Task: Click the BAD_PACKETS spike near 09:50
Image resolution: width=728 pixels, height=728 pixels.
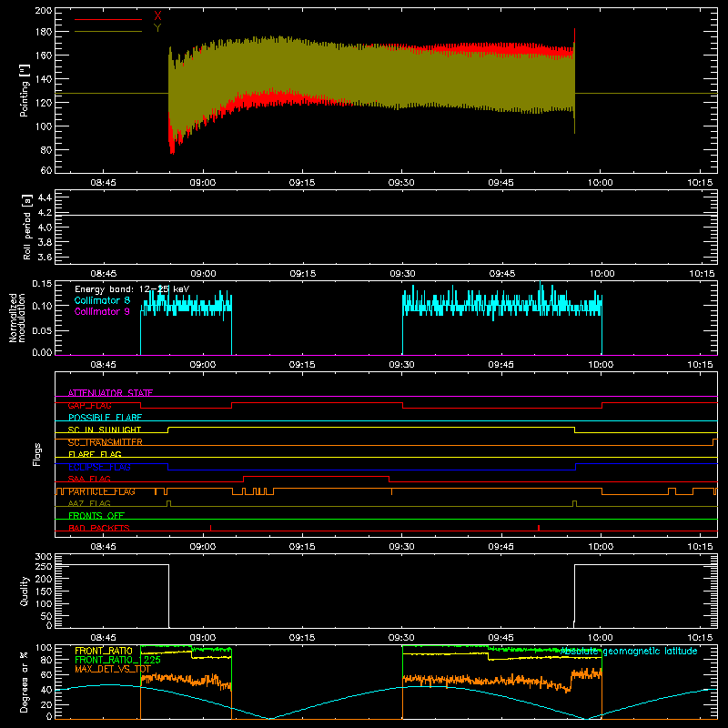Action: click(x=539, y=528)
